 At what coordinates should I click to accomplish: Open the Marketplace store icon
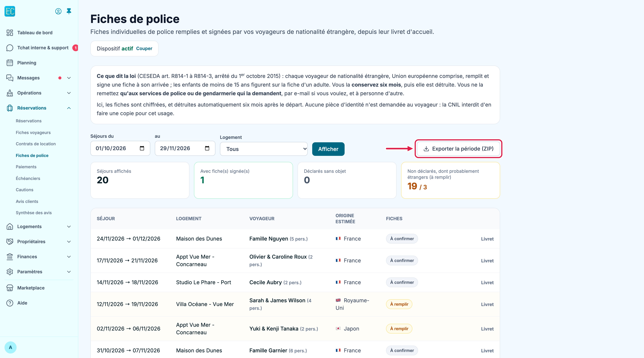click(10, 288)
